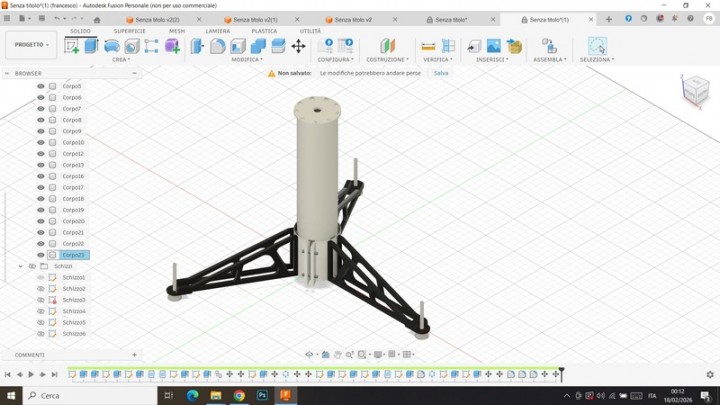Click the Insert image icon in Inserisci
The width and height of the screenshot is (720, 405).
pos(494,46)
